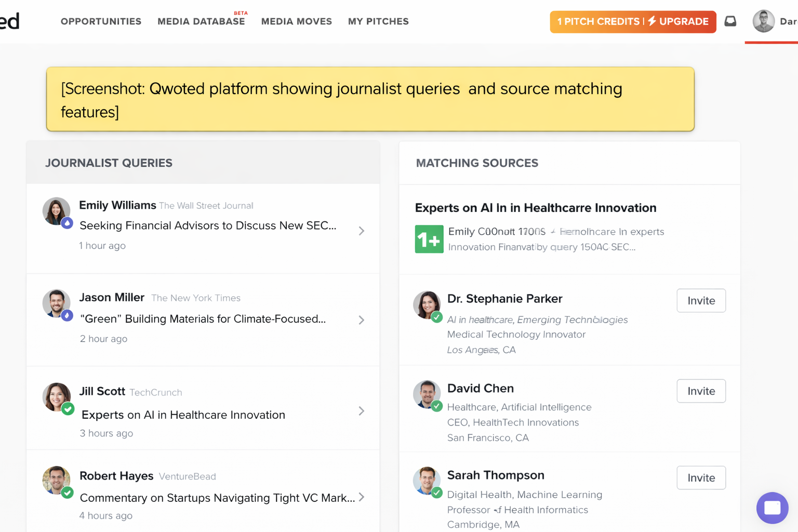Click Dr. Stephanie Parker's avatar
Screen dimensions: 798x532
tap(427, 304)
